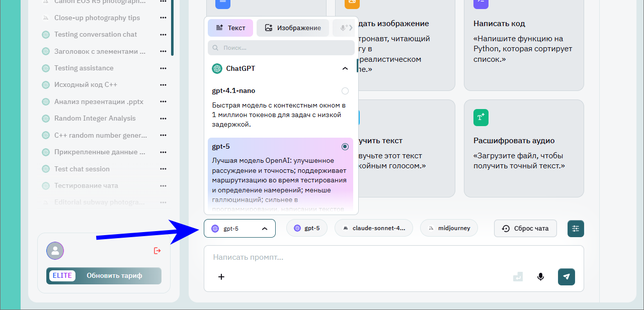The width and height of the screenshot is (644, 310).
Task: Click the user avatar icon
Action: tap(55, 251)
